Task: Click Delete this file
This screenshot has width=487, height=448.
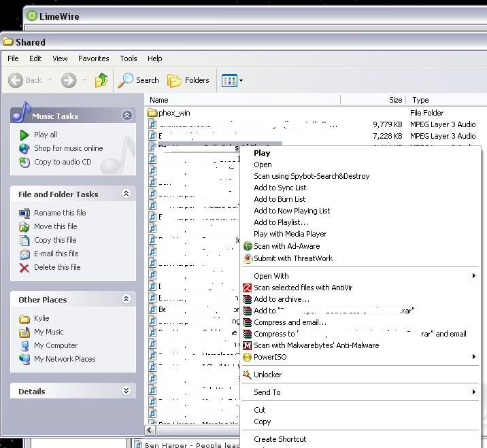Action: click(x=57, y=267)
